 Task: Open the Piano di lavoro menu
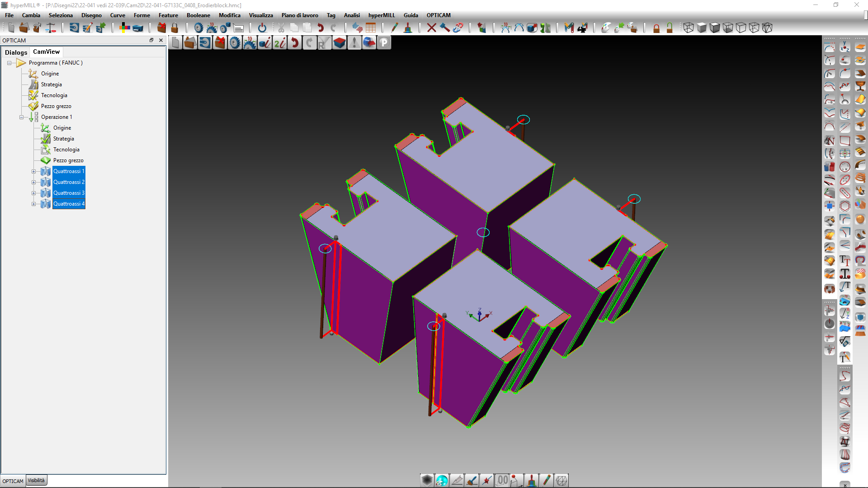pyautogui.click(x=300, y=15)
